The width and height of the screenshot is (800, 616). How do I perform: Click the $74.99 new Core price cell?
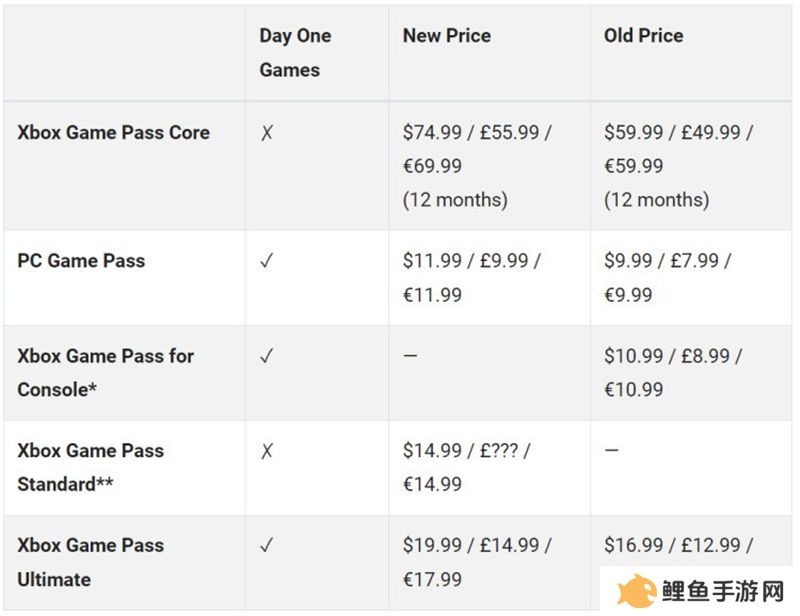click(477, 166)
